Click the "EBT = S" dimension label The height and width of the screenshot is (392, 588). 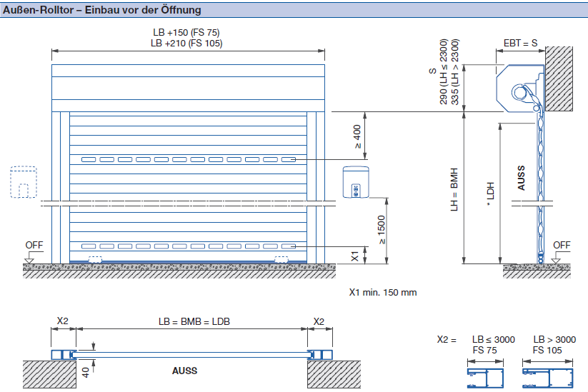(x=521, y=43)
